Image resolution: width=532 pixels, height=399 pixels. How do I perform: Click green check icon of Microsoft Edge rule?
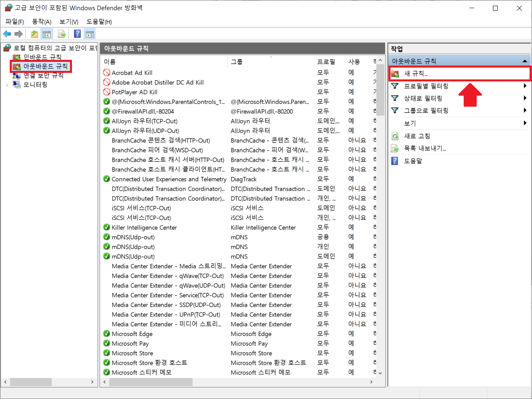(107, 333)
